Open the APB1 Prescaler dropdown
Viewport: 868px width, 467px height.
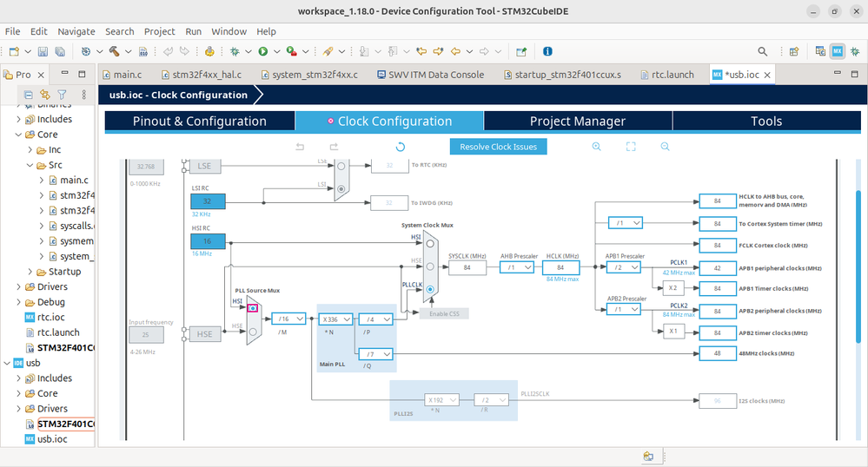(x=626, y=268)
